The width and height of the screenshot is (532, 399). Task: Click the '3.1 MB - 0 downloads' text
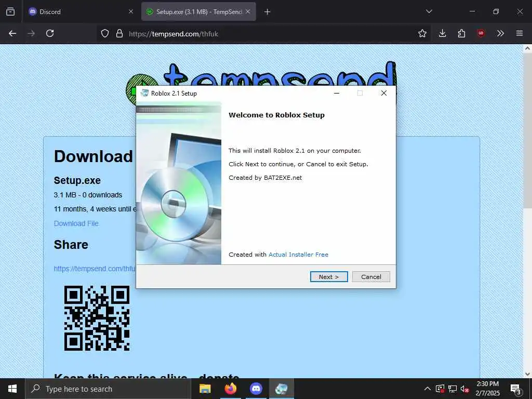(88, 195)
